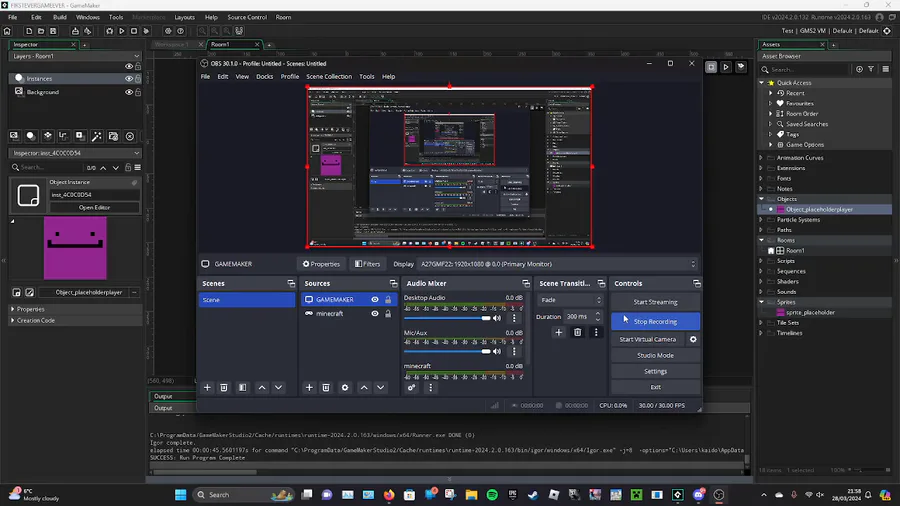Start debugging with GameMaker bug icon
The width and height of the screenshot is (900, 506).
pos(109,31)
